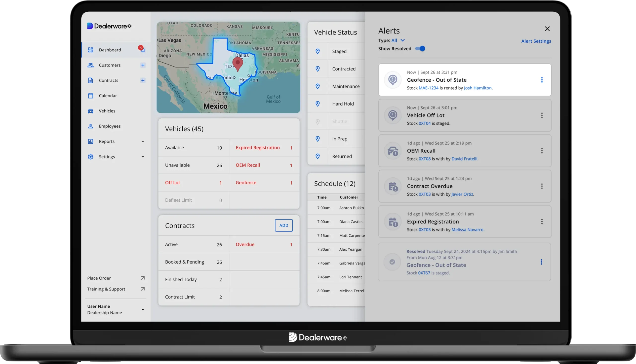Click the location pin icon beside Maintenance

pos(318,86)
